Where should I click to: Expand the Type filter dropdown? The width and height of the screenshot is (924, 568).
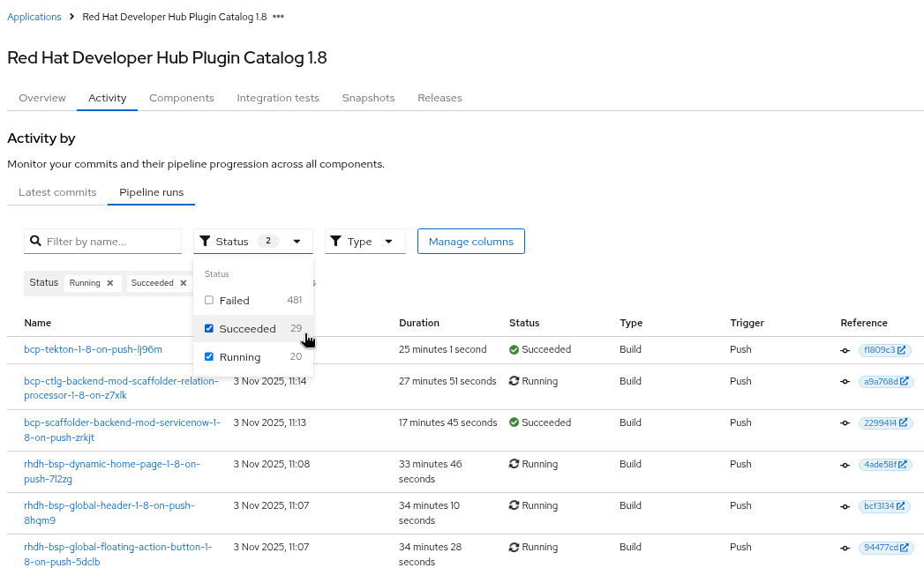[364, 242]
